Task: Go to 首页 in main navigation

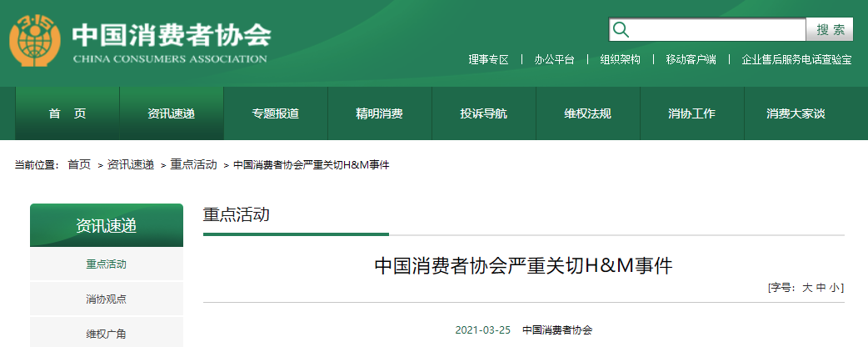Action: (67, 113)
